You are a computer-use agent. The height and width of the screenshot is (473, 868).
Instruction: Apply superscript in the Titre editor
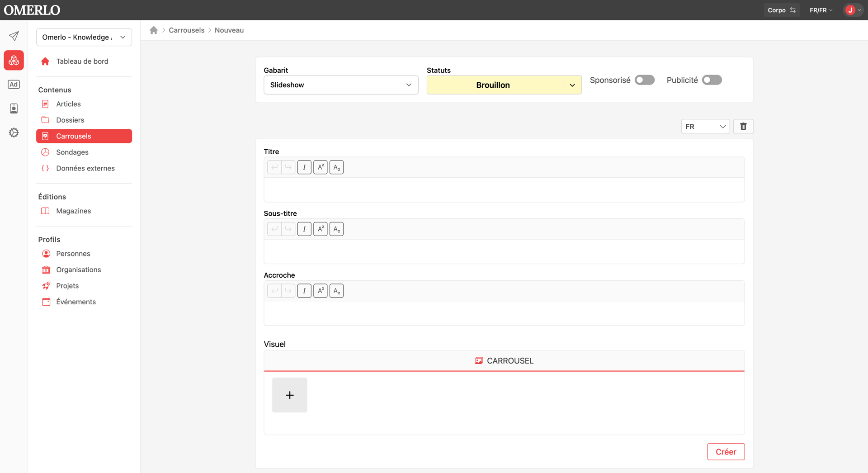click(x=321, y=167)
